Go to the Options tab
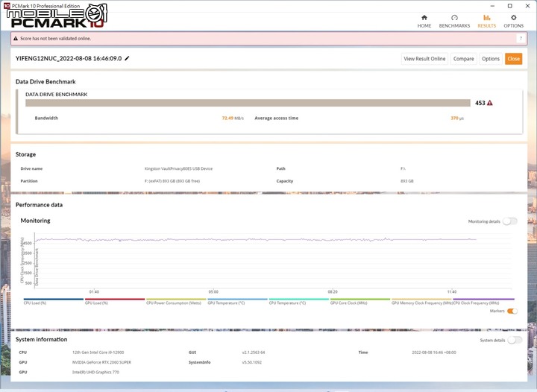The image size is (537, 392). point(513,21)
